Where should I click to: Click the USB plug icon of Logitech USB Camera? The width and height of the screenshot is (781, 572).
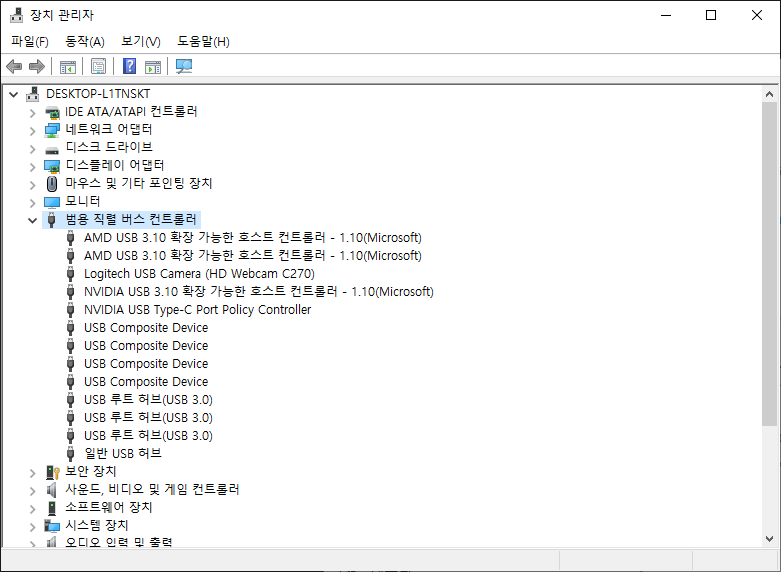click(70, 274)
